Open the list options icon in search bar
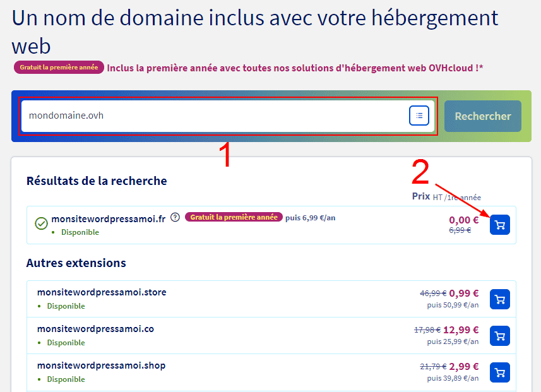 point(419,116)
